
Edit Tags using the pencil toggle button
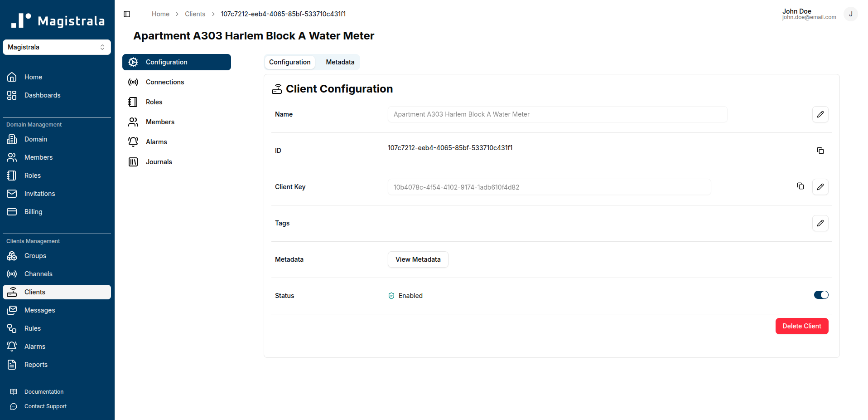point(820,223)
